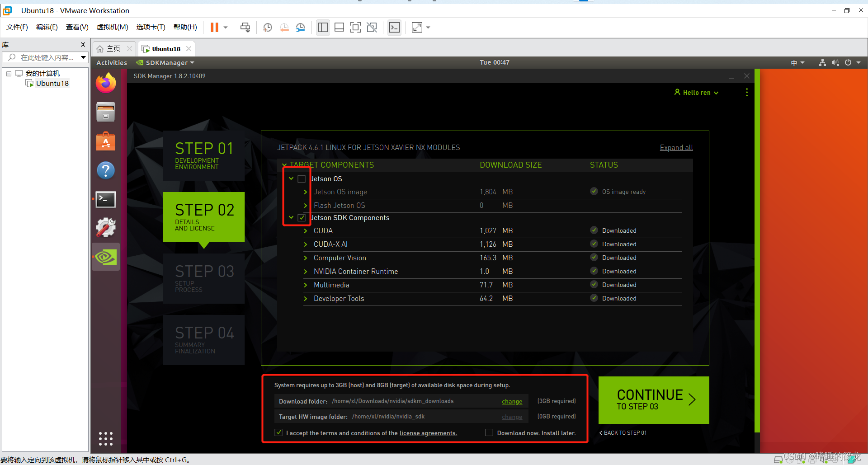Enable Download now. Install later checkbox
Image resolution: width=868 pixels, height=465 pixels.
(489, 433)
